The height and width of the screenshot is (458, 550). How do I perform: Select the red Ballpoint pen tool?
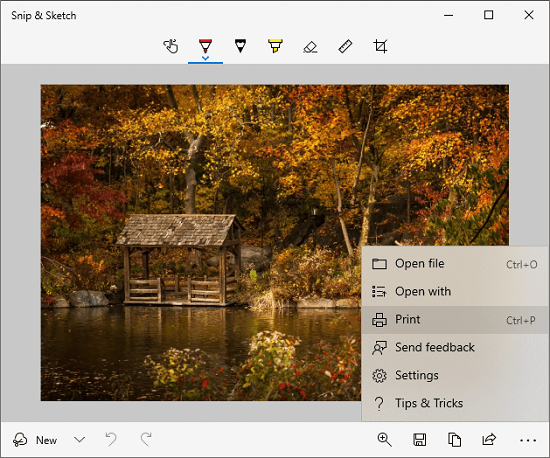click(205, 46)
